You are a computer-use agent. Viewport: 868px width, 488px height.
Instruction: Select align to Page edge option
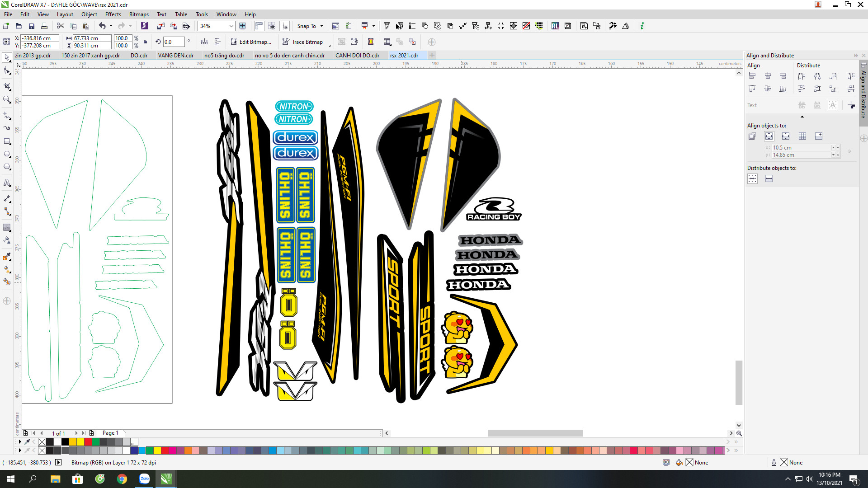[769, 136]
